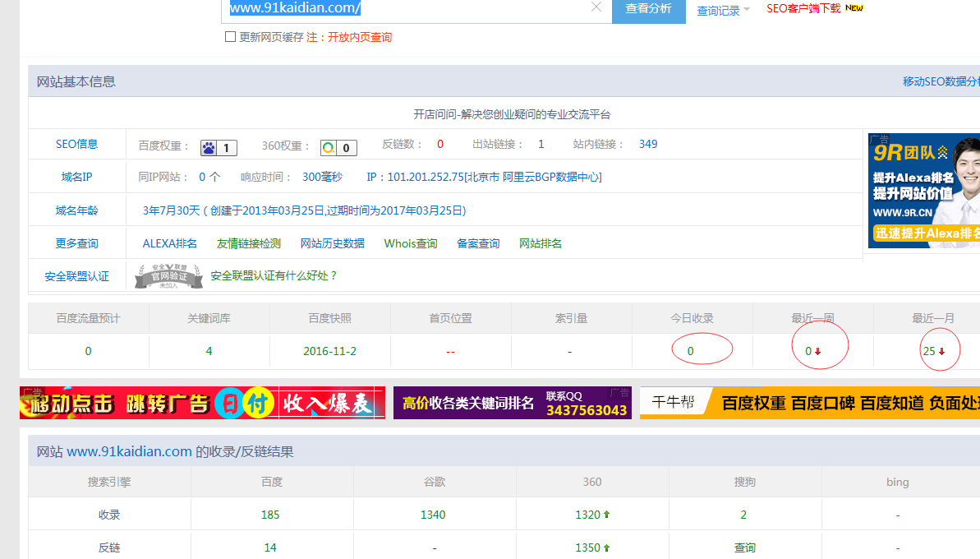Clear the URL field with the X icon

(x=596, y=7)
